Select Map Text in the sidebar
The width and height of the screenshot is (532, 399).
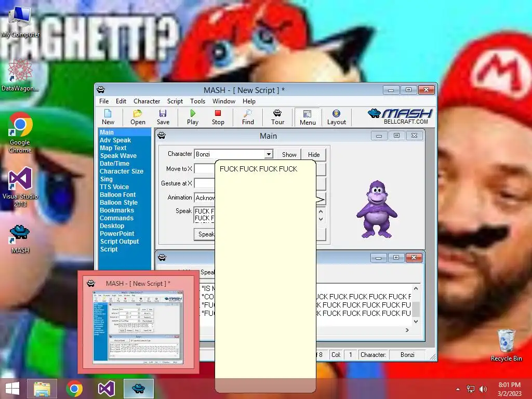pyautogui.click(x=113, y=148)
